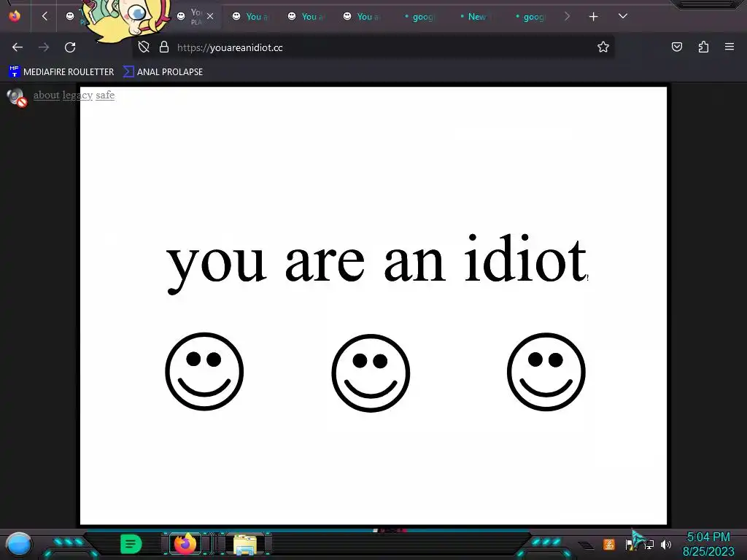Expand the list all tabs dropdown
The image size is (747, 560).
623,16
